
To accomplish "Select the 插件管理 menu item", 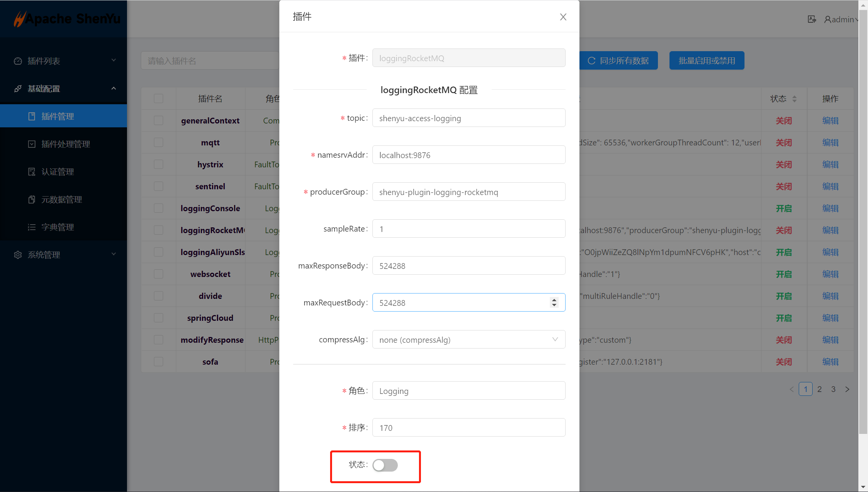I will click(x=58, y=117).
